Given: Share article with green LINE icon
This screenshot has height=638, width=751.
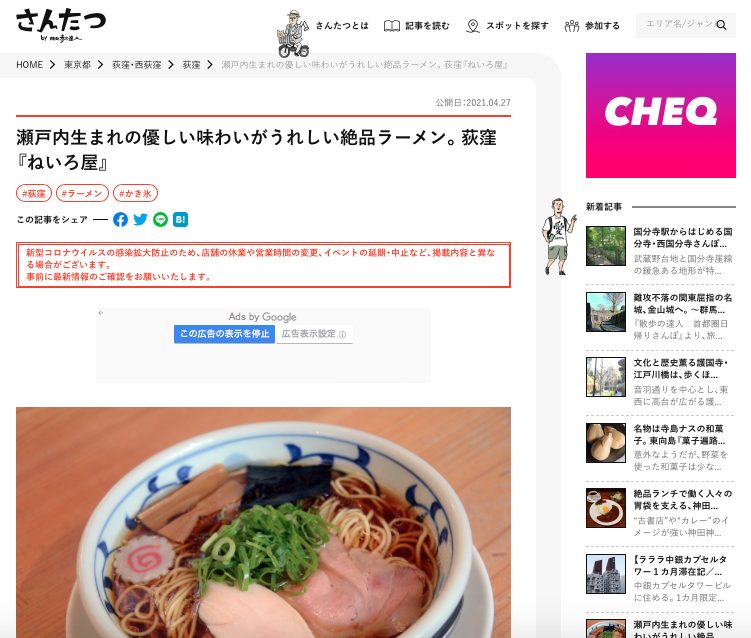Looking at the screenshot, I should click(x=160, y=219).
